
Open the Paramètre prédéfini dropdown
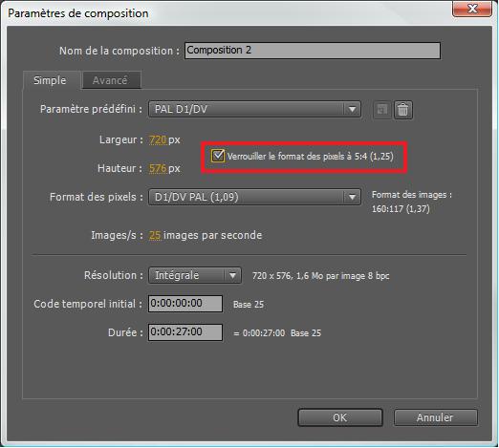pyautogui.click(x=254, y=109)
